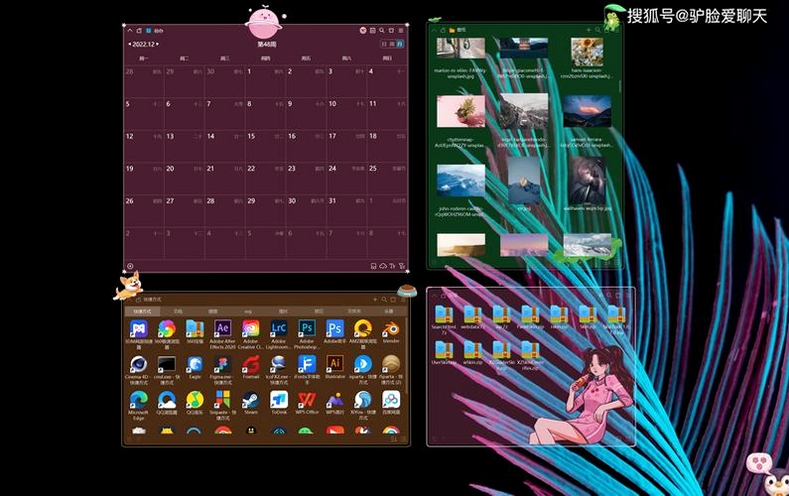Select December 1 in the calendar
Screen dimensions: 789x496
click(x=266, y=81)
